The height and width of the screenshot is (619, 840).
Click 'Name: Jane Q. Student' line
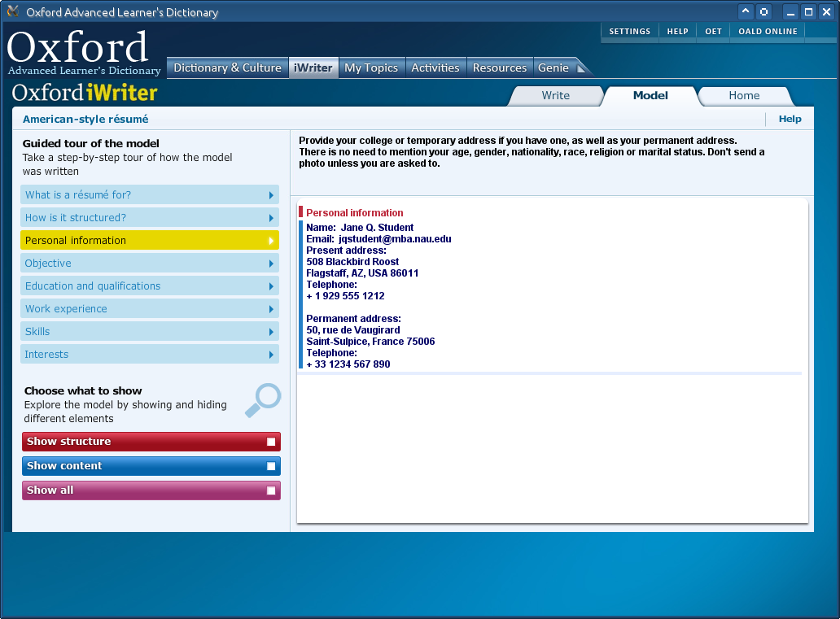360,228
